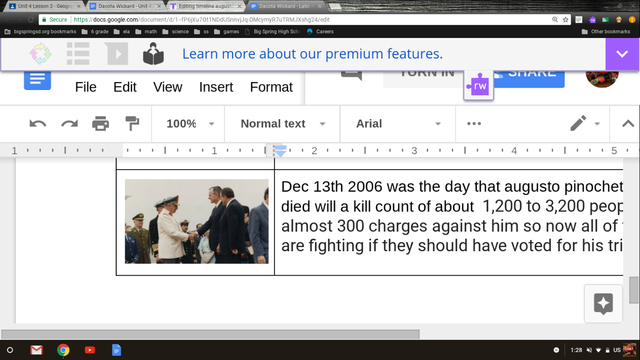The height and width of the screenshot is (360, 640).
Task: Click the reading book icon in the premium toolbar
Action: point(153,54)
